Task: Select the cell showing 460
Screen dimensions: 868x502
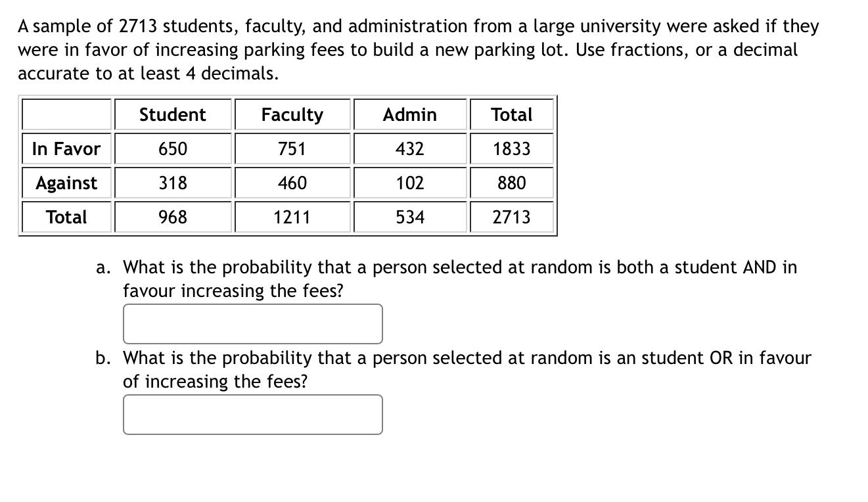Action: [x=292, y=183]
